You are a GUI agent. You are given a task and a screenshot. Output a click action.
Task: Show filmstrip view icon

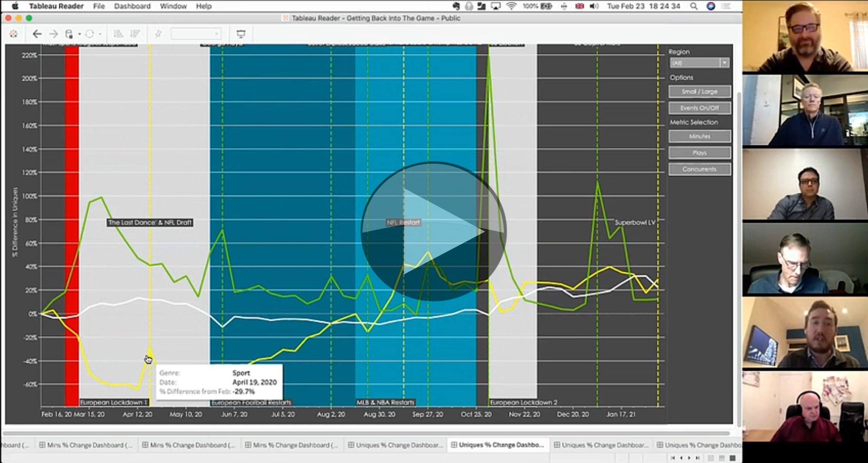tap(722, 458)
